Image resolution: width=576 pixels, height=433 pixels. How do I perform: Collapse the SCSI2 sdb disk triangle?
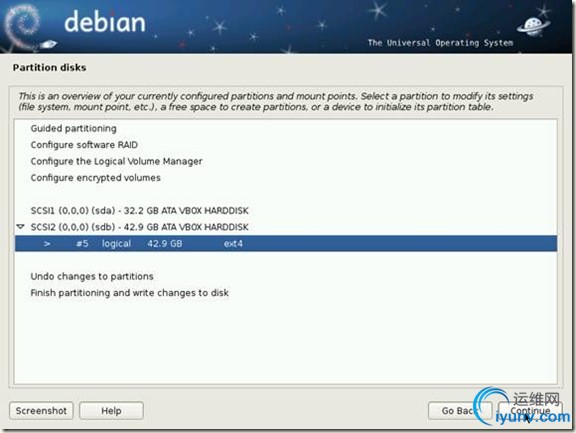pyautogui.click(x=21, y=227)
